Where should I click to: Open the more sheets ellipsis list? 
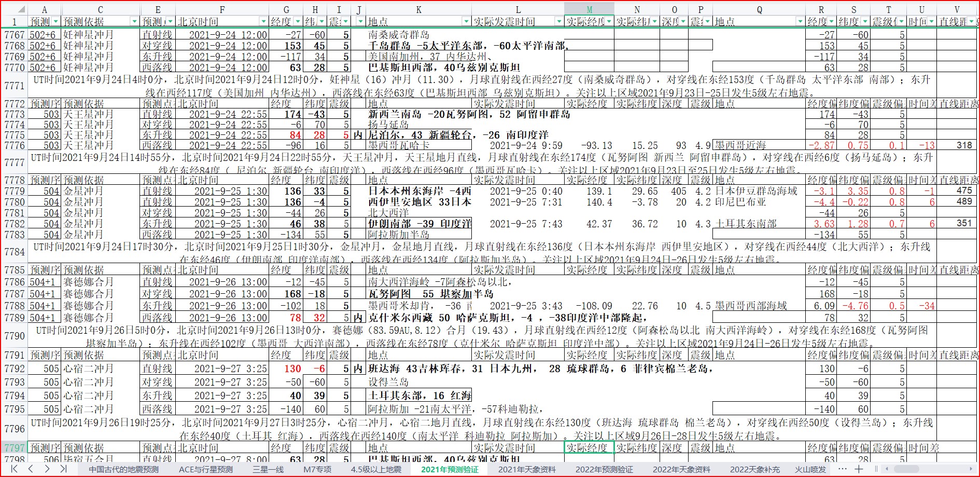click(x=843, y=469)
